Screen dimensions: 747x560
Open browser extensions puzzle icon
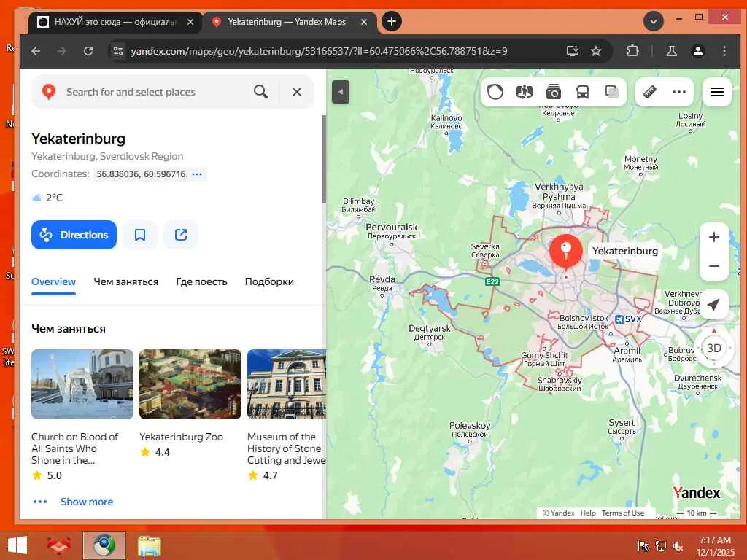[632, 51]
